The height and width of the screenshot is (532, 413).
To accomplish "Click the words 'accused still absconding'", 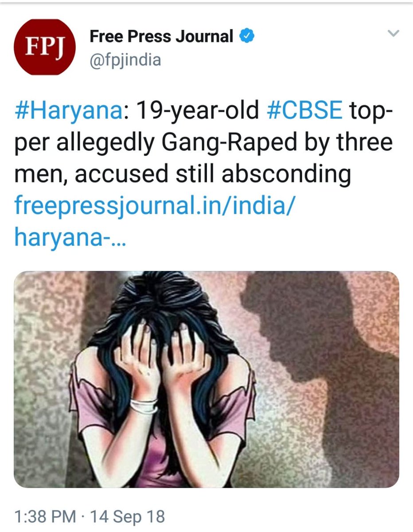I will pyautogui.click(x=213, y=174).
